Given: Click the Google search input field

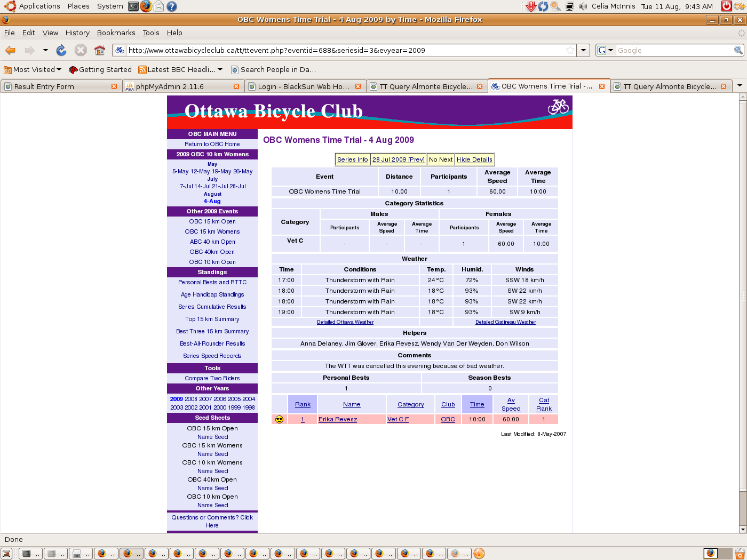Looking at the screenshot, I should [x=674, y=50].
